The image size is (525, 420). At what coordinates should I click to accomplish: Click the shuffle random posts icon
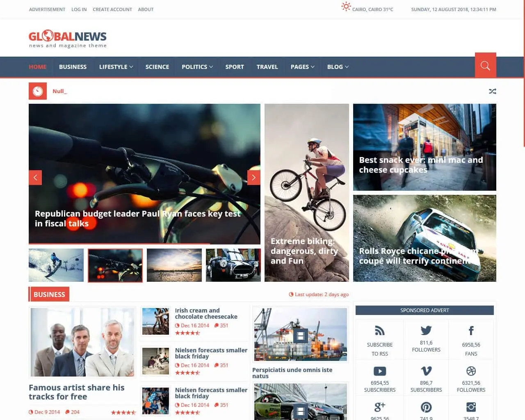[x=493, y=91]
